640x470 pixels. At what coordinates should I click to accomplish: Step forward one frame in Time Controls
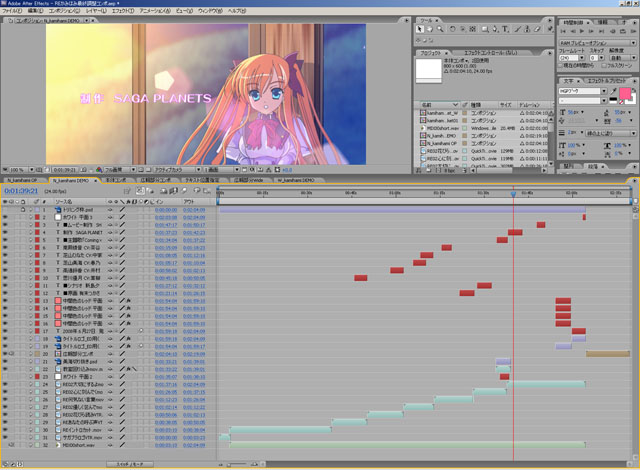pos(592,31)
